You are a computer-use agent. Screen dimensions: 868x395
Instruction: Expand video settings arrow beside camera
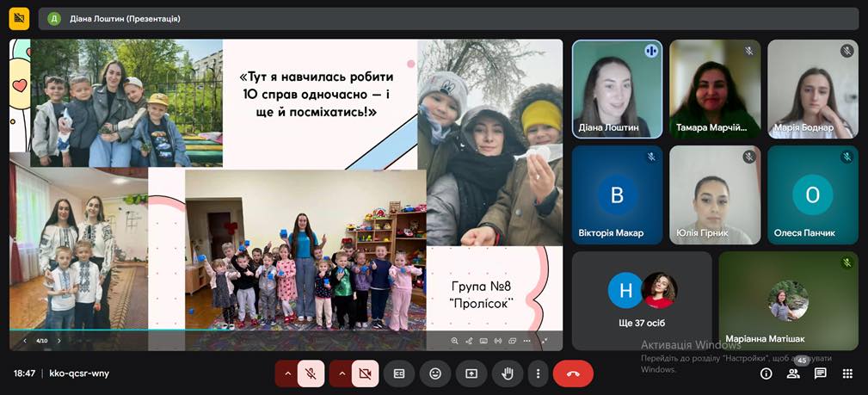342,373
